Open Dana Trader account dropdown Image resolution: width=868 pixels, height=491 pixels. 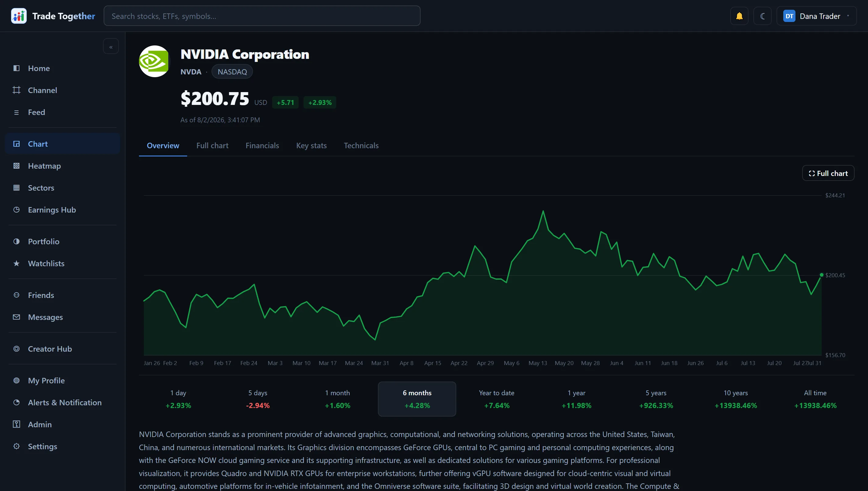816,16
